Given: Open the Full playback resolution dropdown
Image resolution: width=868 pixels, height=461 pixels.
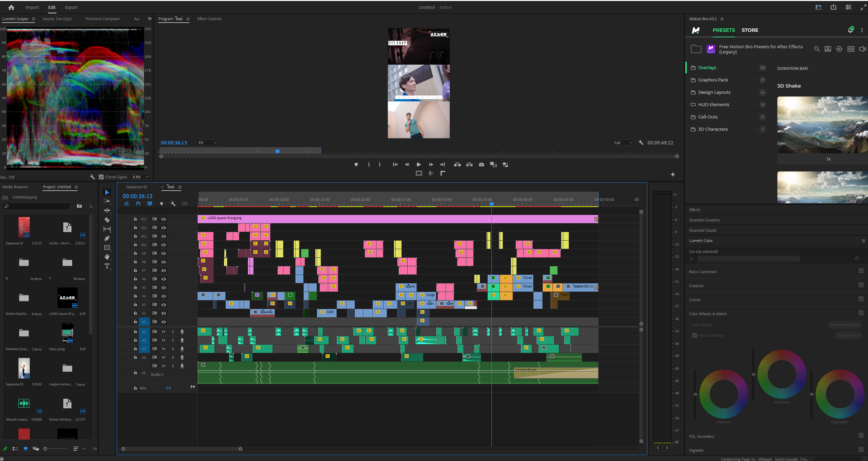Looking at the screenshot, I should (x=623, y=143).
